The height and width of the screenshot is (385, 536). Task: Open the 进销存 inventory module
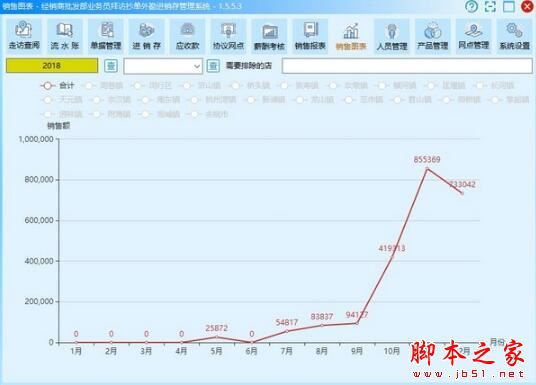146,36
